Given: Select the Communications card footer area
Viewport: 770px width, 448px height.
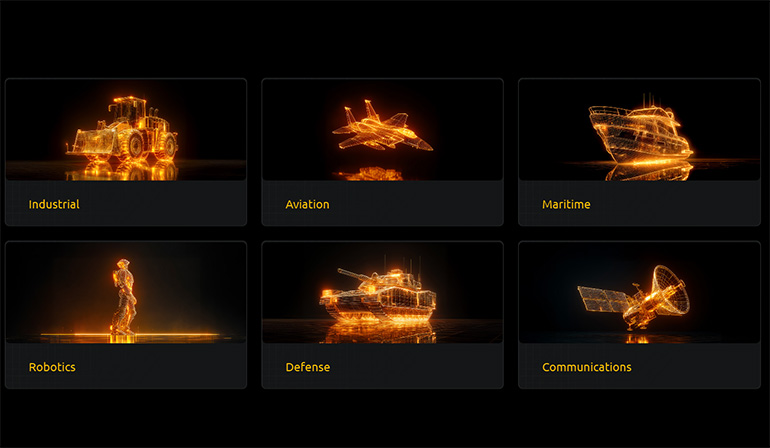Looking at the screenshot, I should point(639,365).
